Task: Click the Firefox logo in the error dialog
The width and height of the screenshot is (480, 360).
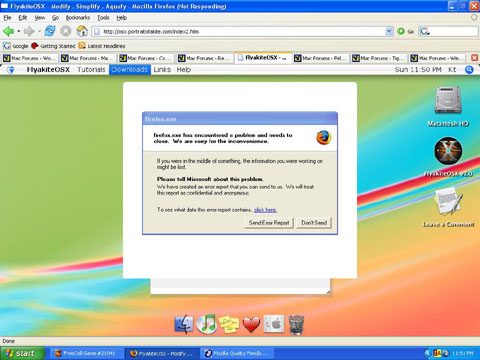Action: (323, 137)
